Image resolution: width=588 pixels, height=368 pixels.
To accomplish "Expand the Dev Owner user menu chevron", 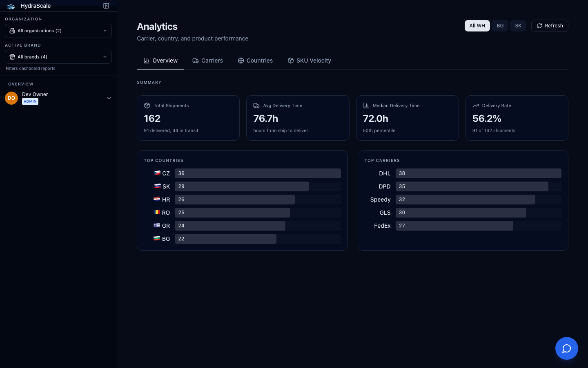I will click(109, 98).
